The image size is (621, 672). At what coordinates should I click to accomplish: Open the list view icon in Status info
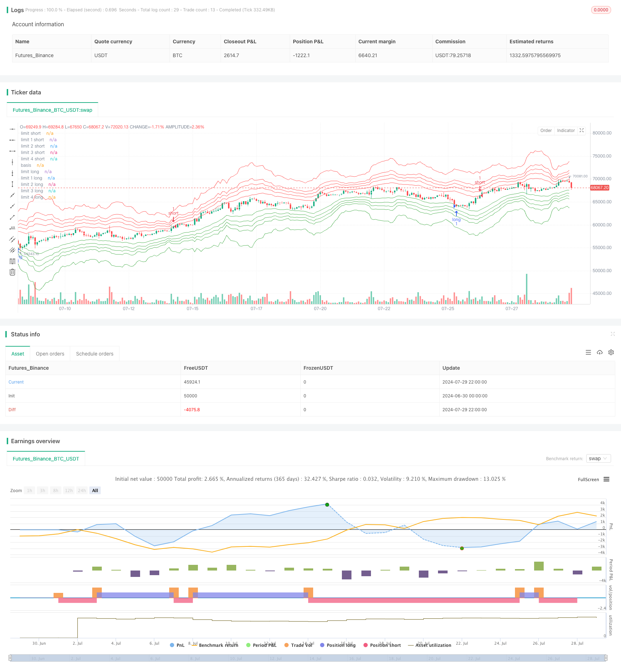588,352
